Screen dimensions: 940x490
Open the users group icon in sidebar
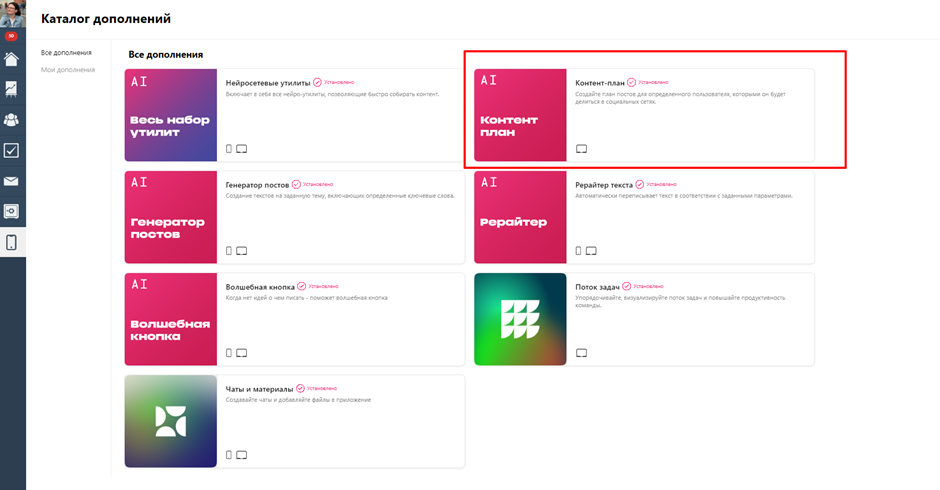tap(11, 119)
